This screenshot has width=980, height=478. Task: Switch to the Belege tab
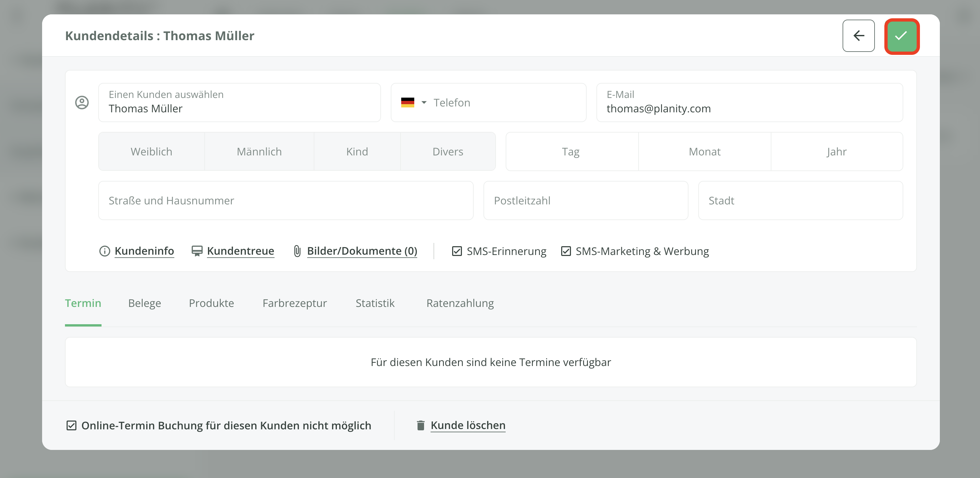pos(145,303)
